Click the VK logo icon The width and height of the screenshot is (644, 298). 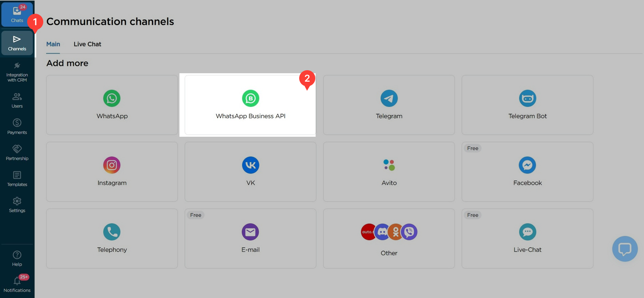click(x=251, y=165)
